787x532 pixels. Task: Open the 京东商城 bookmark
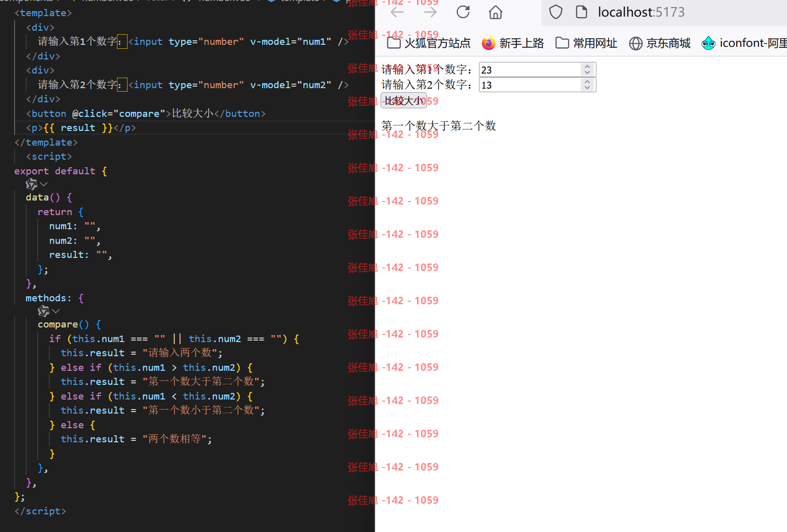pyautogui.click(x=660, y=43)
